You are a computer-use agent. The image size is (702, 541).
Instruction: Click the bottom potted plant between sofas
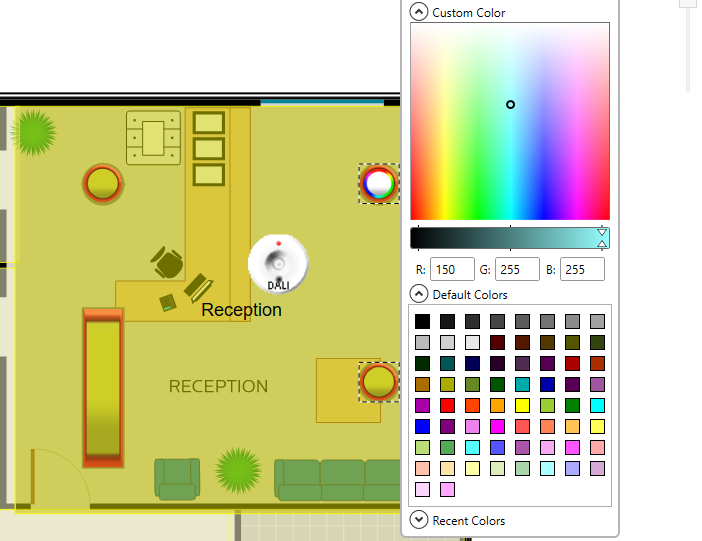click(x=238, y=470)
